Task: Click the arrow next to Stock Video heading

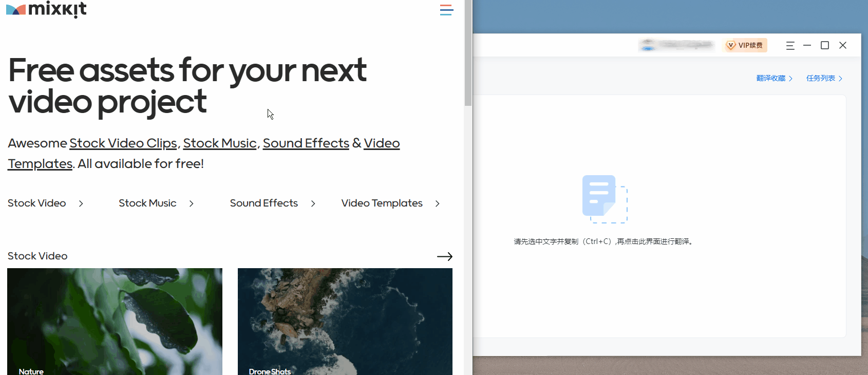Action: click(444, 256)
